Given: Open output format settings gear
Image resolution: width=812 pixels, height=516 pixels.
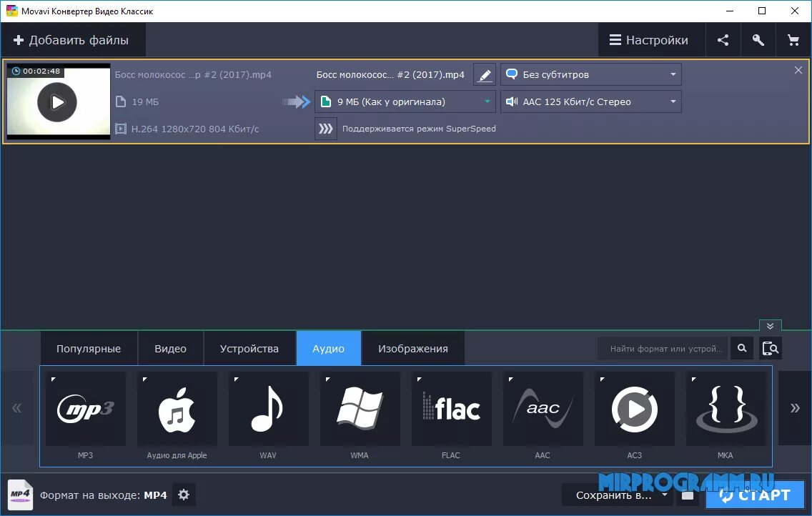Looking at the screenshot, I should click(x=184, y=495).
